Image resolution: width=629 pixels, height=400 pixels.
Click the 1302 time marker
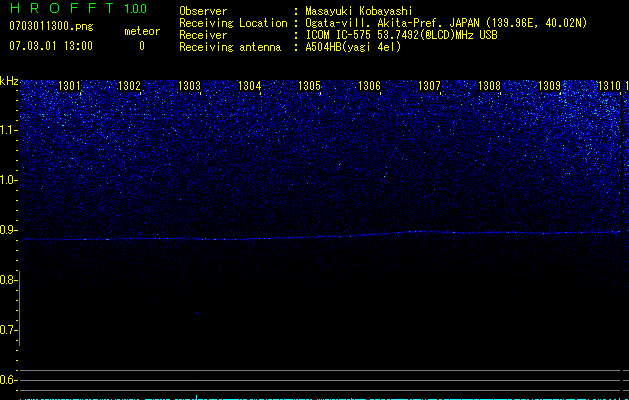click(129, 86)
